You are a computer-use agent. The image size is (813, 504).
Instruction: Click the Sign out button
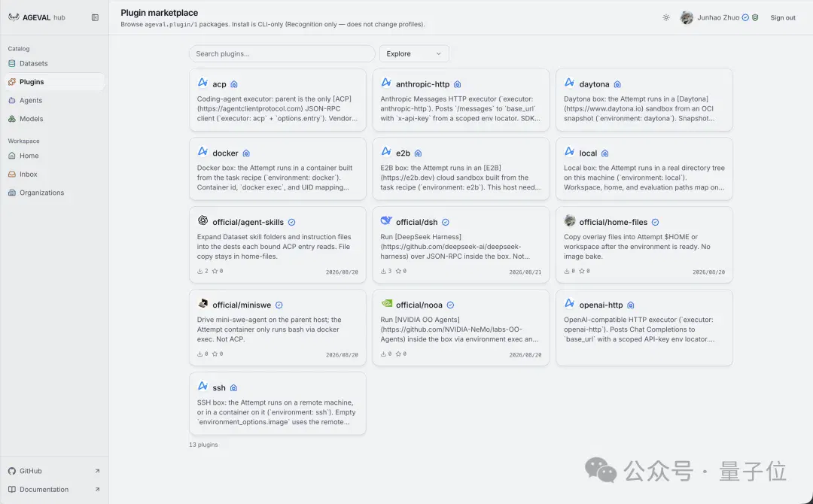click(782, 17)
